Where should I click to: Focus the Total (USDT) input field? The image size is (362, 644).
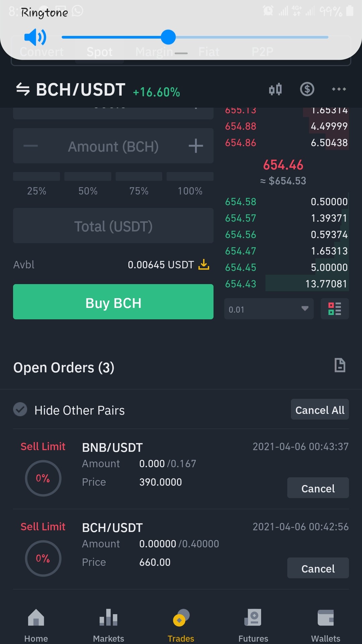coord(113,225)
